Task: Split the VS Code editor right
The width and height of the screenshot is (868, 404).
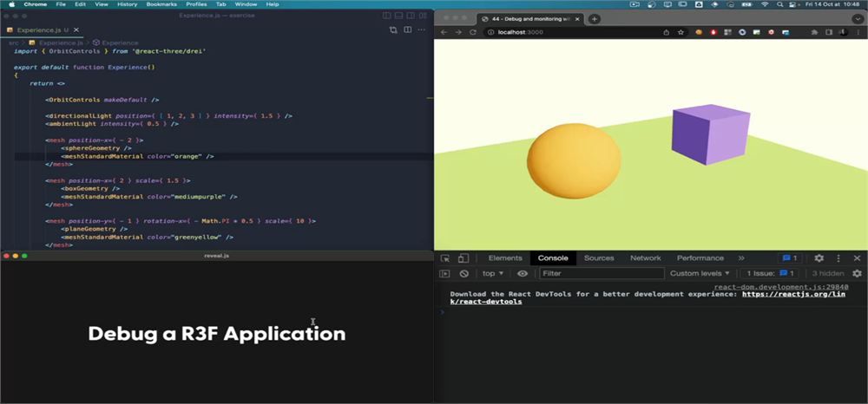Action: [407, 29]
